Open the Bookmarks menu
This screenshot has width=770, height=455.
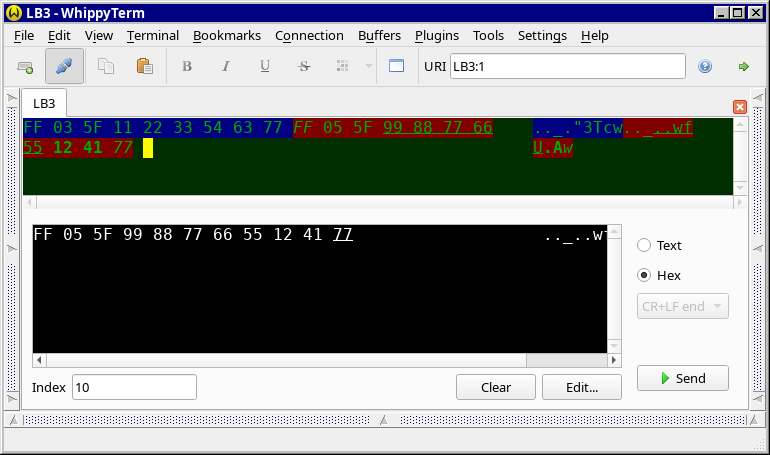(x=226, y=35)
